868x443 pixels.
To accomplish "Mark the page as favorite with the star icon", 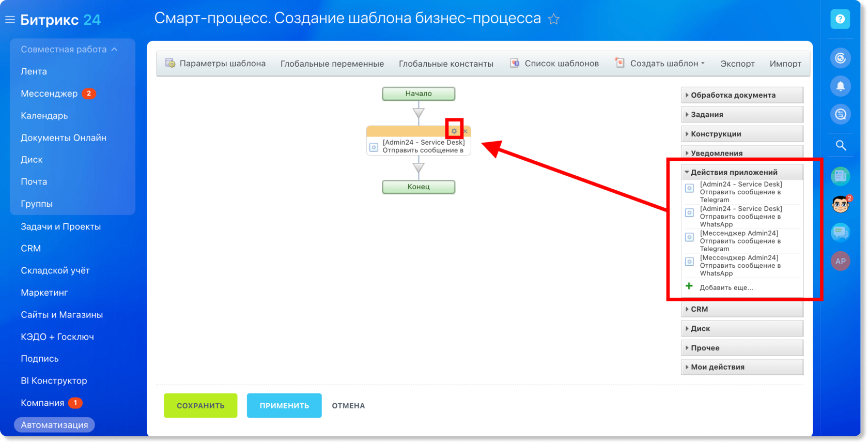I will pyautogui.click(x=554, y=19).
